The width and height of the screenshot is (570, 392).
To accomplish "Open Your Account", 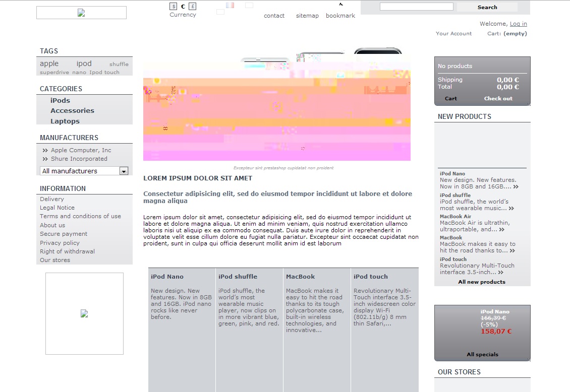I will pyautogui.click(x=453, y=33).
